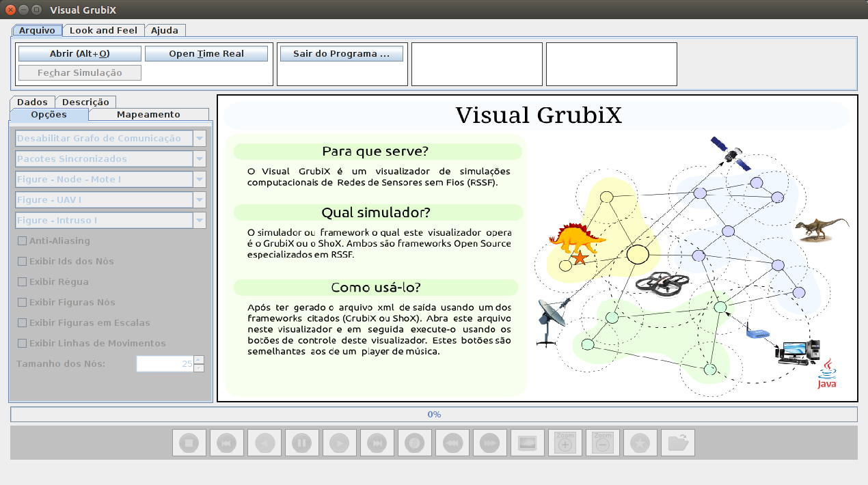Click the 'Para que serve?' heading
Screen dimensions: 868x485
click(x=378, y=151)
